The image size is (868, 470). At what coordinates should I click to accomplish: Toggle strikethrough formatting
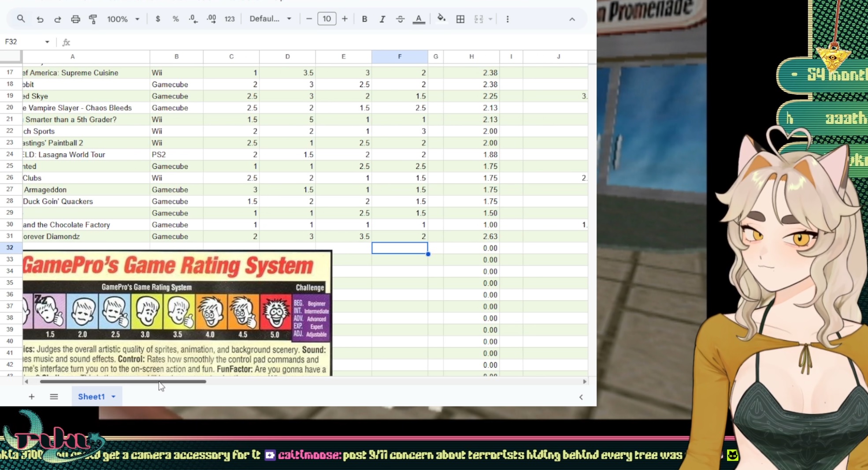[x=400, y=19]
